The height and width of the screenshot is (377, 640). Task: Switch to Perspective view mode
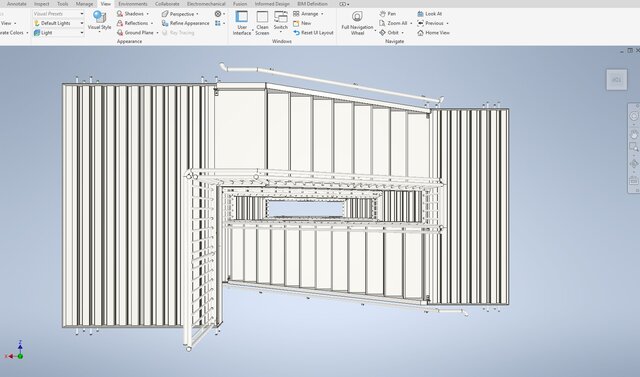tap(178, 13)
